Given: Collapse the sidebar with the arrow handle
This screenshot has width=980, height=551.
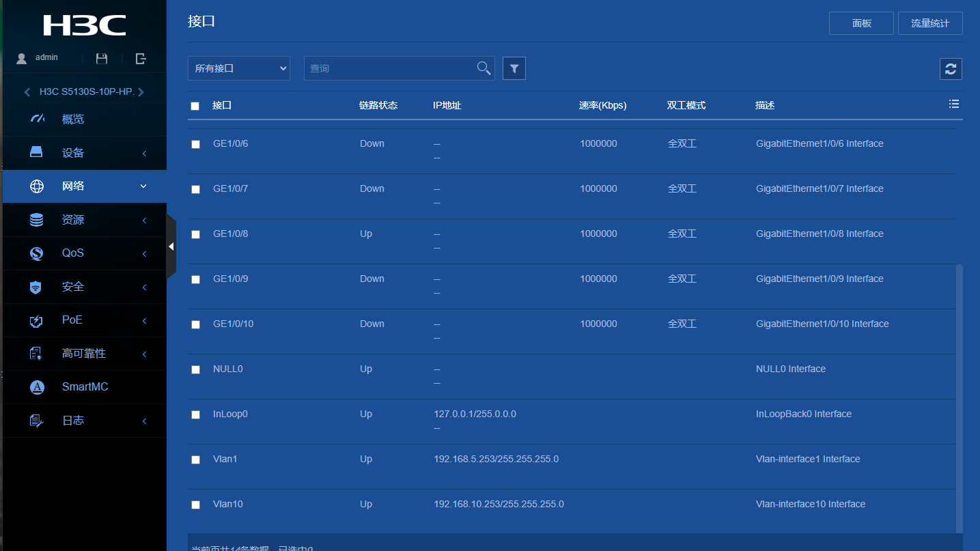Looking at the screenshot, I should click(x=171, y=246).
